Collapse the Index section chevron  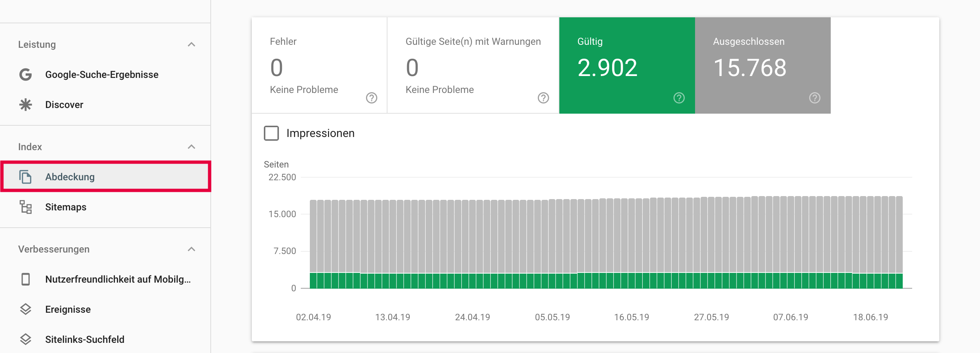191,147
